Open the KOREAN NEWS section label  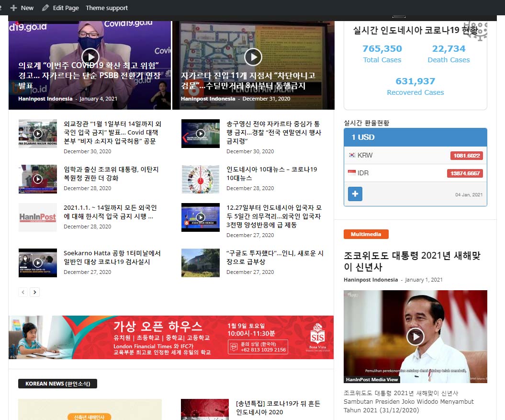tap(57, 384)
